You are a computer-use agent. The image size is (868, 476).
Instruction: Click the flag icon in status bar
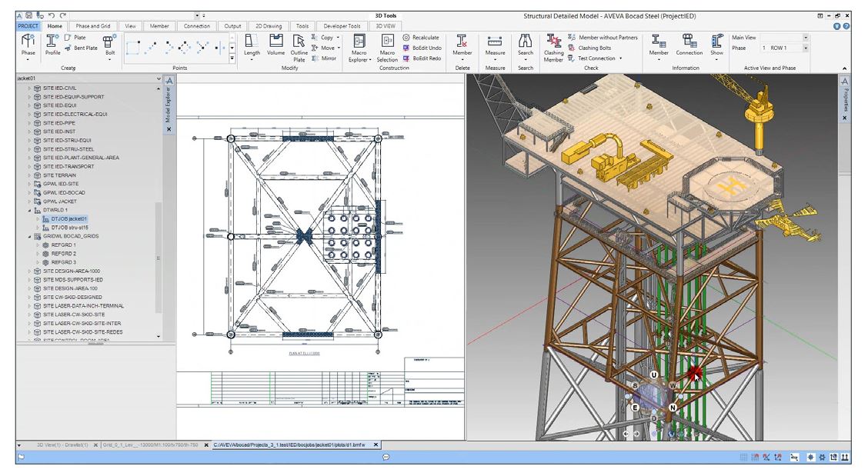pyautogui.click(x=21, y=458)
